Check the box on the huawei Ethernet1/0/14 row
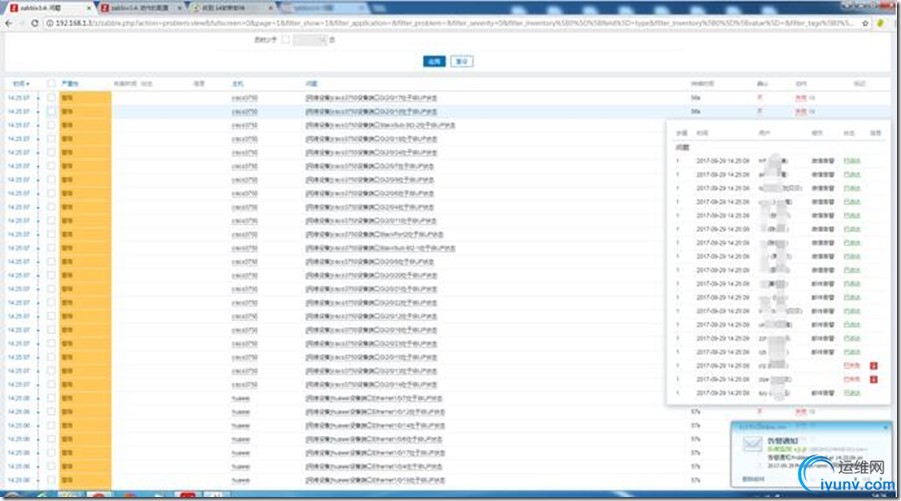 51,426
